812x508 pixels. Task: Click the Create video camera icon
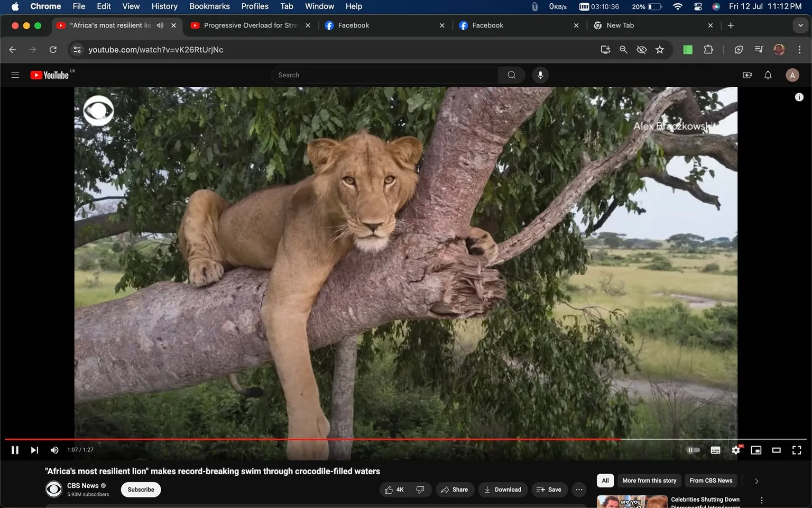tap(747, 75)
